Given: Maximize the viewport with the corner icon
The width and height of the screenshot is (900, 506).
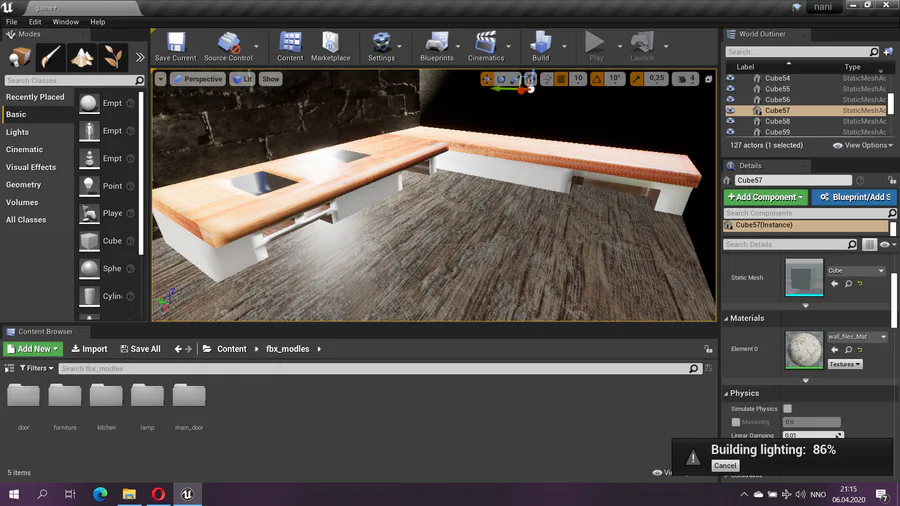Looking at the screenshot, I should tap(708, 79).
